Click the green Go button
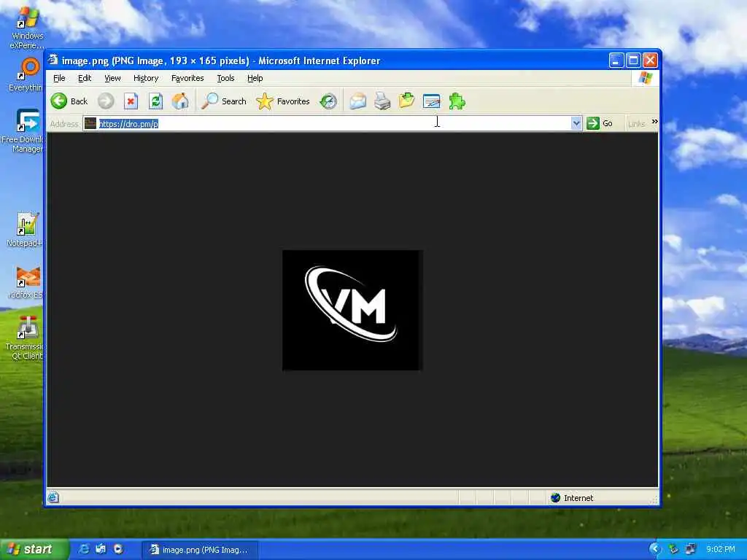This screenshot has width=747, height=560. coord(600,123)
